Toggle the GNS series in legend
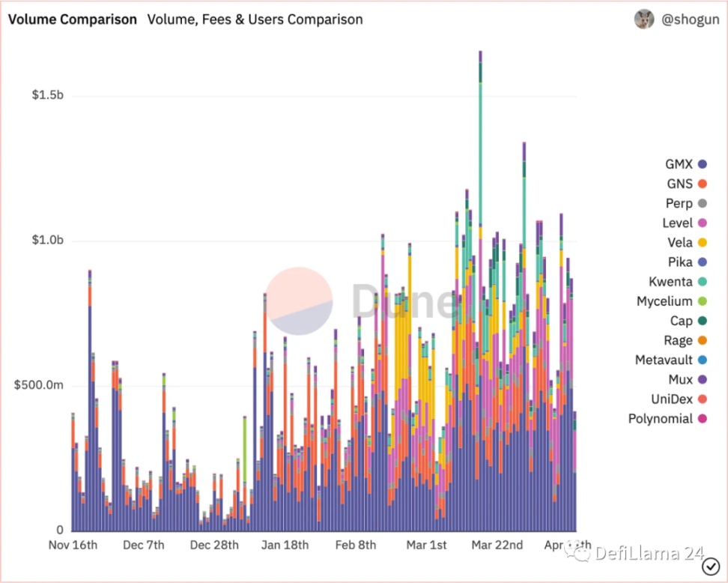 (679, 184)
